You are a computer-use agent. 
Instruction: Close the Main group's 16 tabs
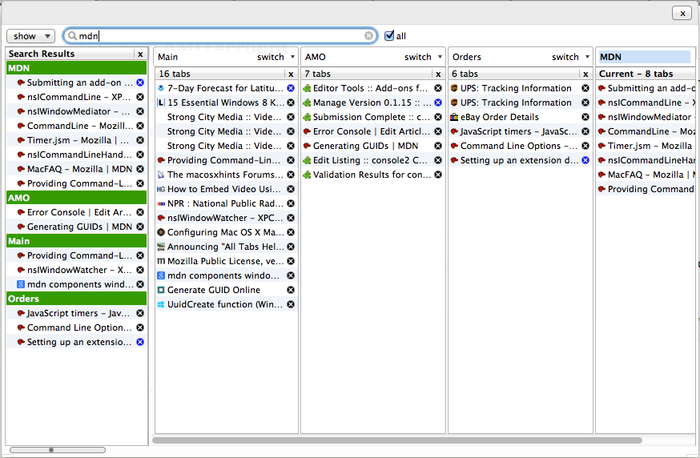(291, 74)
